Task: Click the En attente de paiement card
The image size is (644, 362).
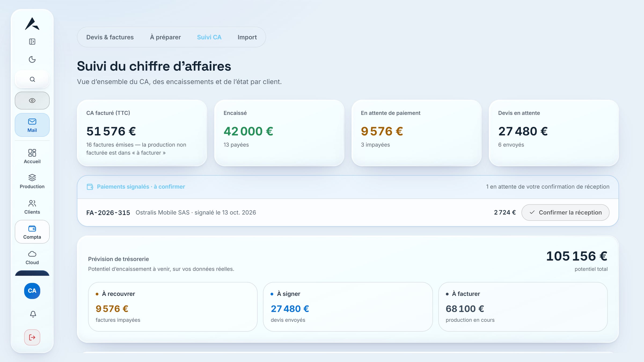Action: (416, 133)
